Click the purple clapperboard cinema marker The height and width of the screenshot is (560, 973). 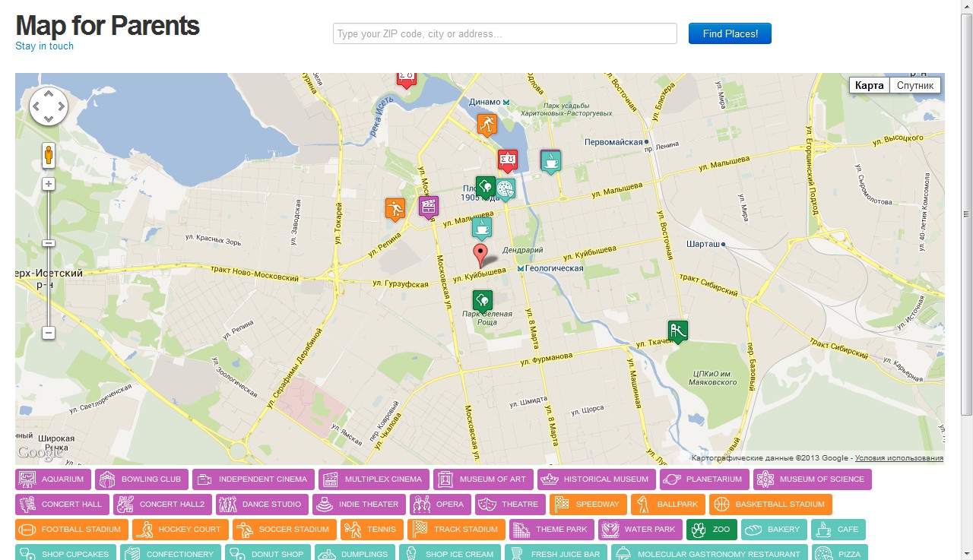click(x=429, y=207)
